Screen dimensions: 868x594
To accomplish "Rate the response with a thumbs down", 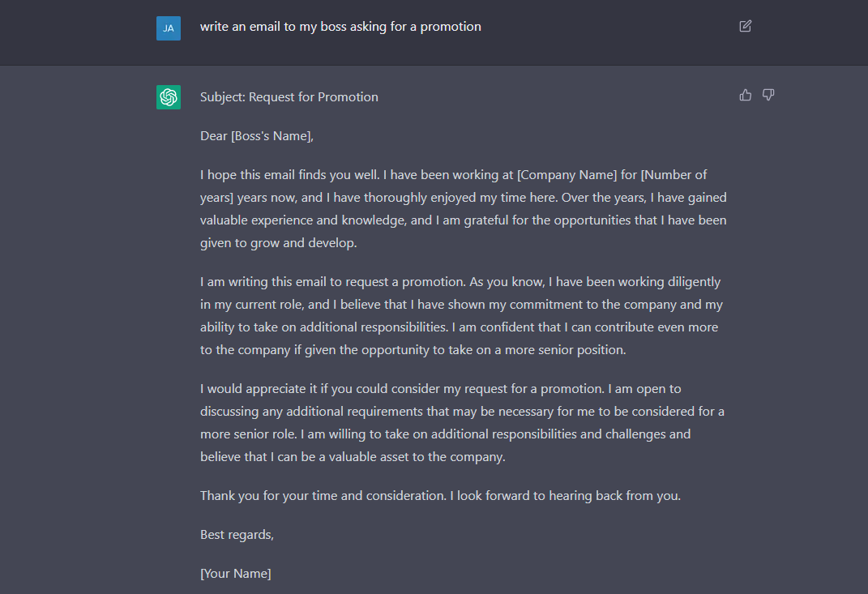I will click(768, 95).
